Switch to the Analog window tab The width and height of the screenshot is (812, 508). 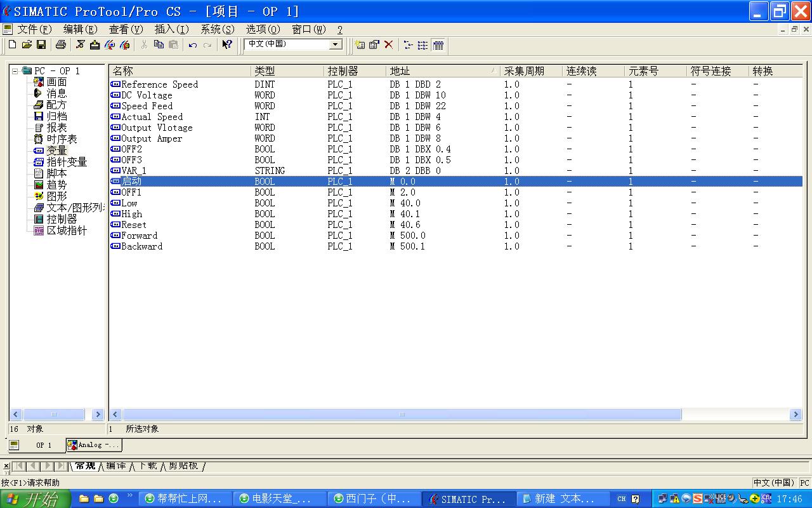pos(93,445)
